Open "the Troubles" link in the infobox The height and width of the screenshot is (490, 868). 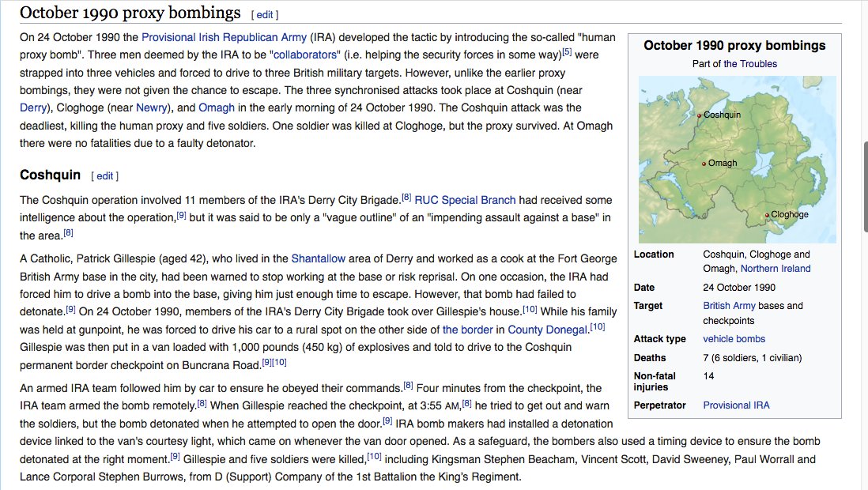(x=750, y=64)
